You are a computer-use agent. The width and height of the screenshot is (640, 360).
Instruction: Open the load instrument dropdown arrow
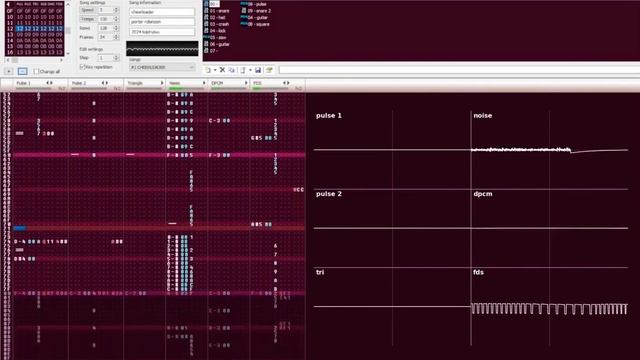(250, 70)
